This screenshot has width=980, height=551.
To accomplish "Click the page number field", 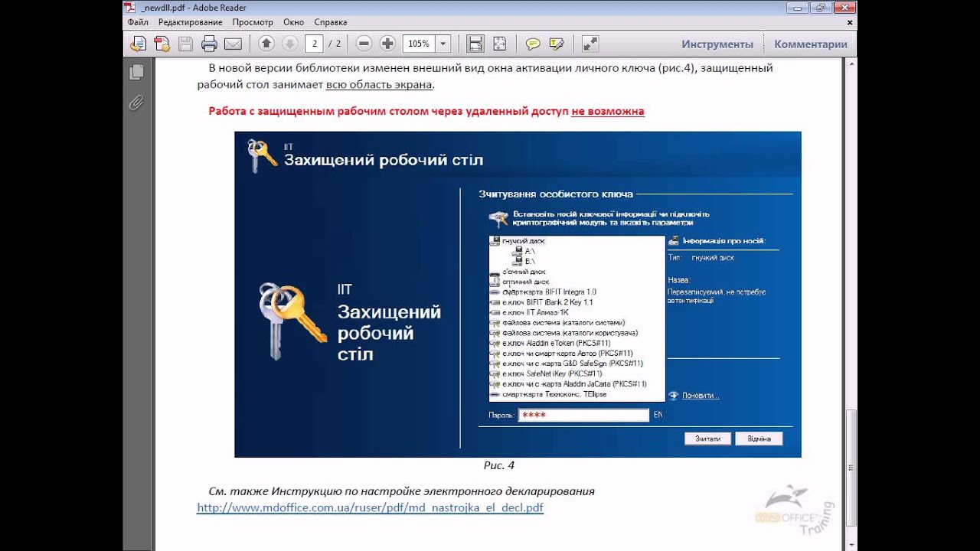I will [x=313, y=44].
